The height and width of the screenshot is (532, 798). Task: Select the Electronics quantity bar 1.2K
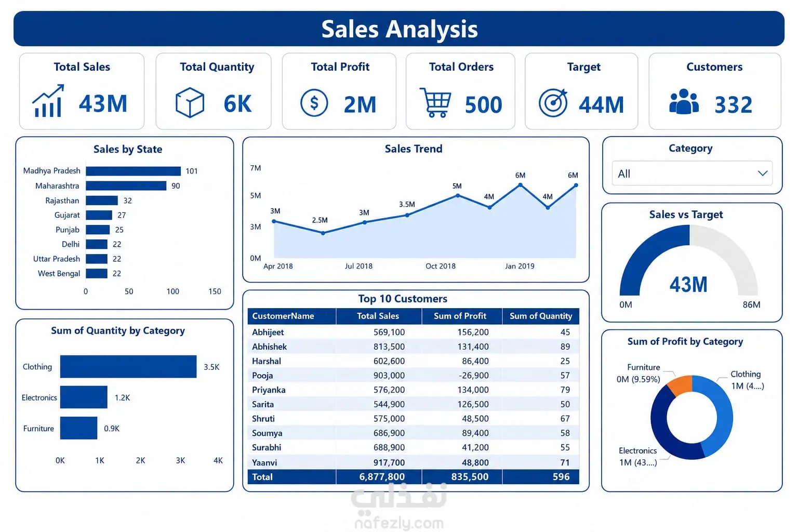coord(84,397)
